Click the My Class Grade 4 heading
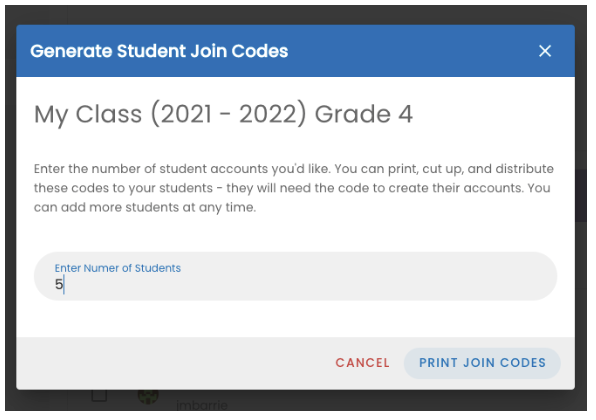This screenshot has height=420, width=596. 223,114
